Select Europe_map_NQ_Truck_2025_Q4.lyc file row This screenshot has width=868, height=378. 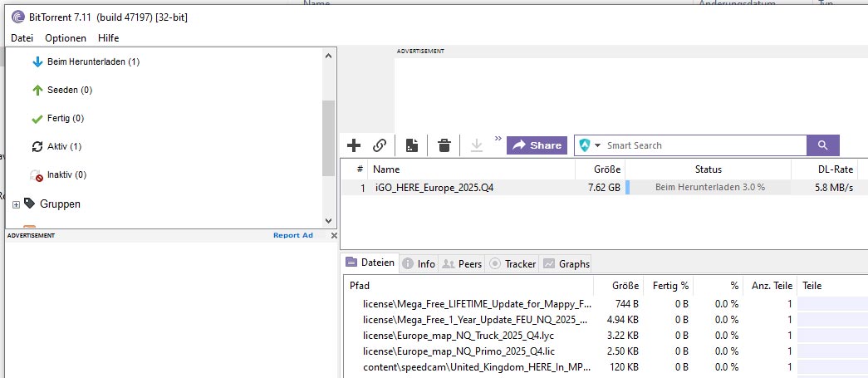coord(606,336)
